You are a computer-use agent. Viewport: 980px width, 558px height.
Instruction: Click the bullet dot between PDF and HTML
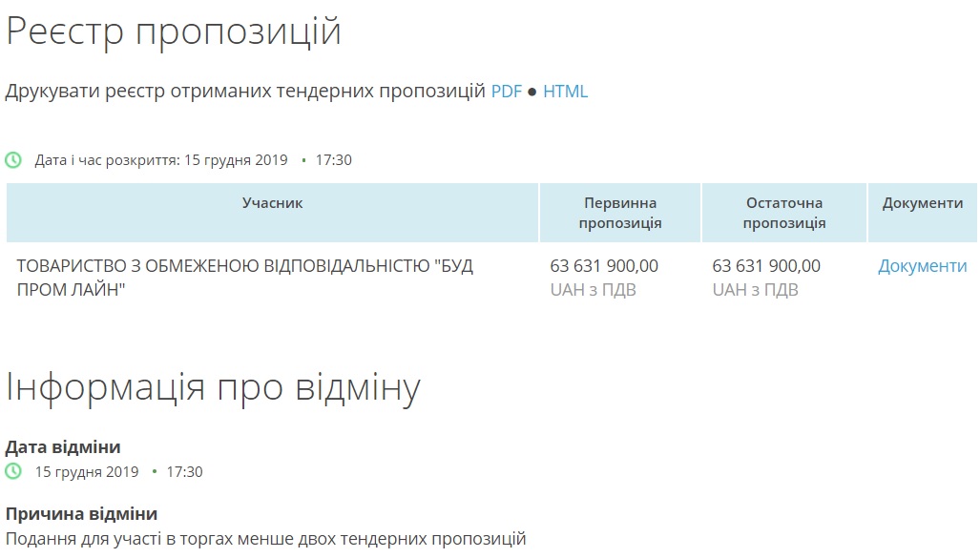click(532, 93)
